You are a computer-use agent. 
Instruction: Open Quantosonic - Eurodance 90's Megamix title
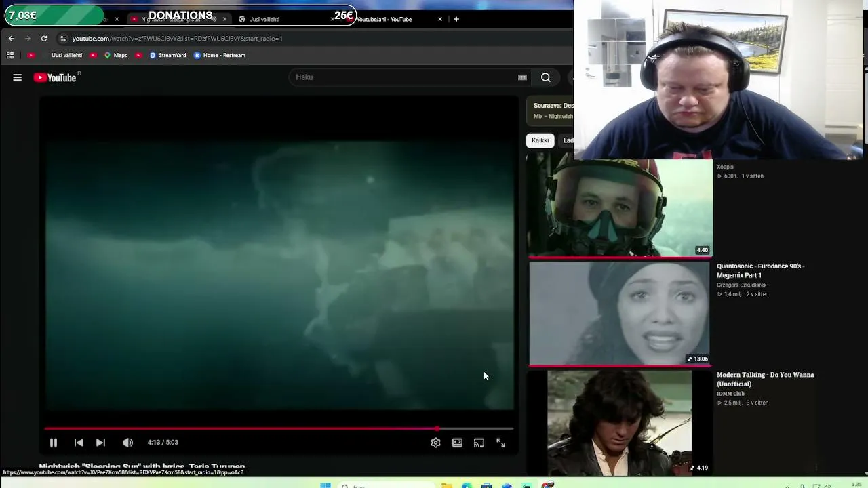pos(761,270)
